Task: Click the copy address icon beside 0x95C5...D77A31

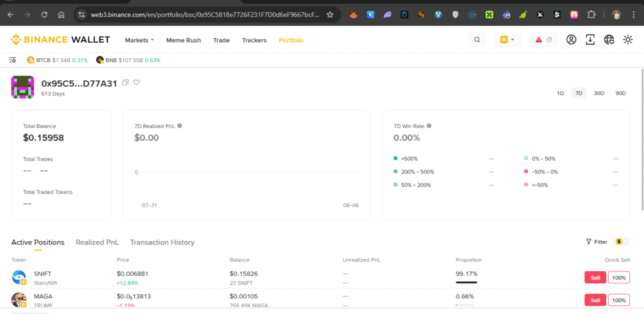Action: tap(125, 82)
